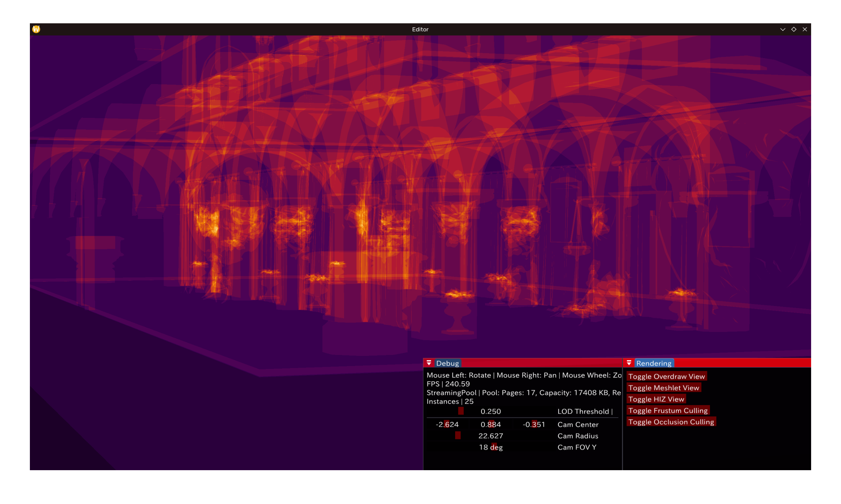Select the Debug tab
This screenshot has height=504, width=841.
(x=447, y=363)
